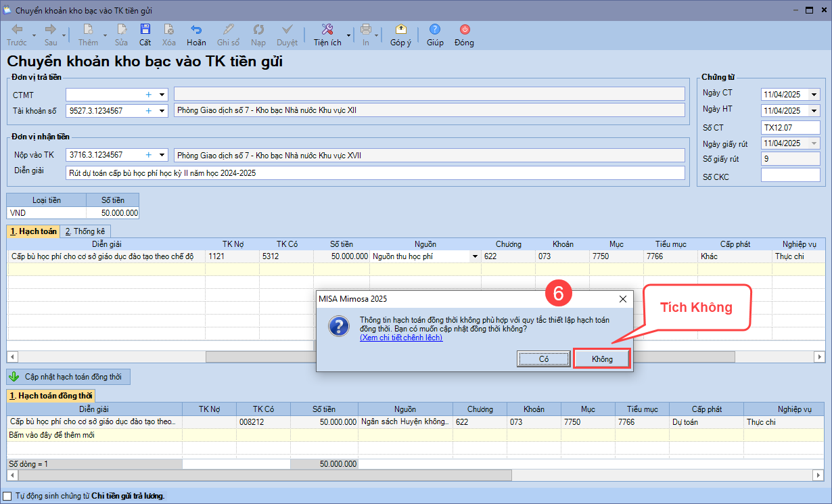
Task: Expand the Nguồn thu học phí dropdown
Action: click(474, 257)
